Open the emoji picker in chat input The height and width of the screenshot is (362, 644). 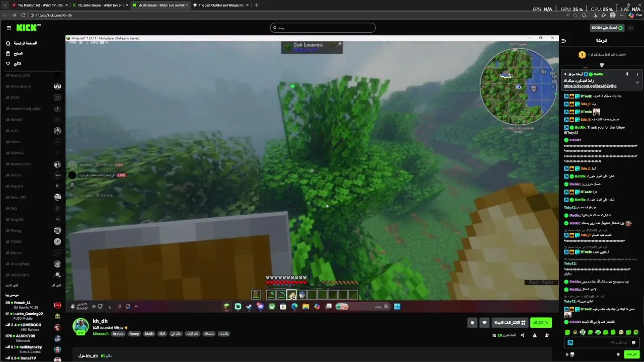[x=634, y=342]
